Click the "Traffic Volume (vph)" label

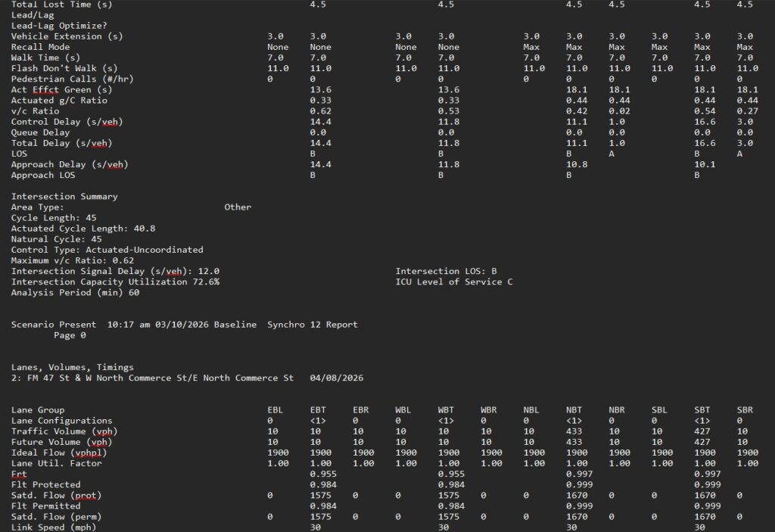[65, 431]
